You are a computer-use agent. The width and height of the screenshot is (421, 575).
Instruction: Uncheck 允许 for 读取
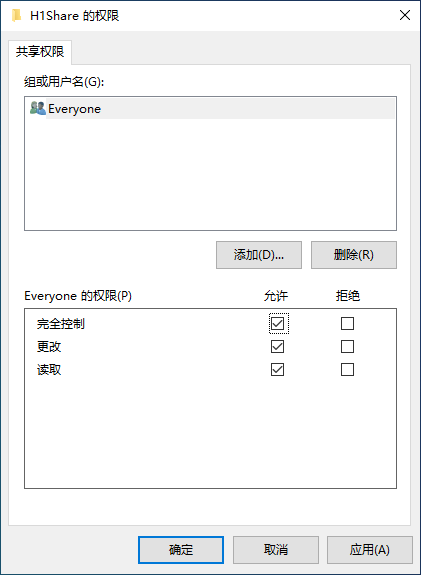coord(277,370)
